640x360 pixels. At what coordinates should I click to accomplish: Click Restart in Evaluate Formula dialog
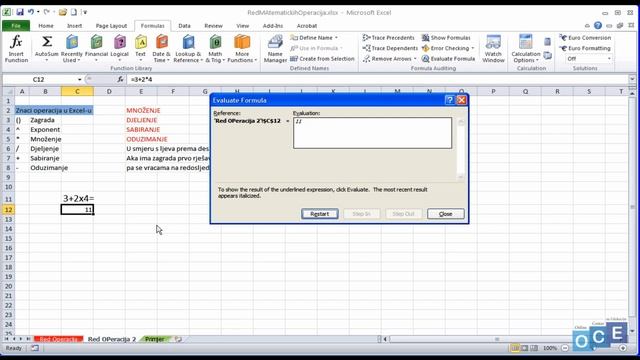[x=320, y=214]
